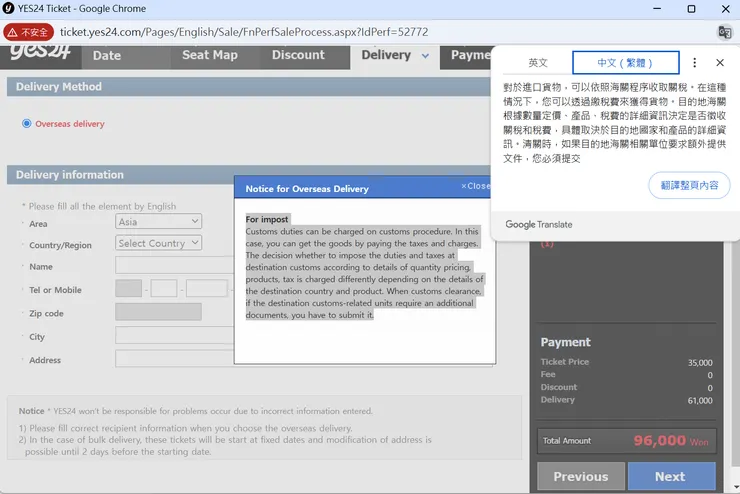Viewport: 740px width, 494px height.
Task: Click the Ticket Price 35,000 value
Action: (x=700, y=363)
